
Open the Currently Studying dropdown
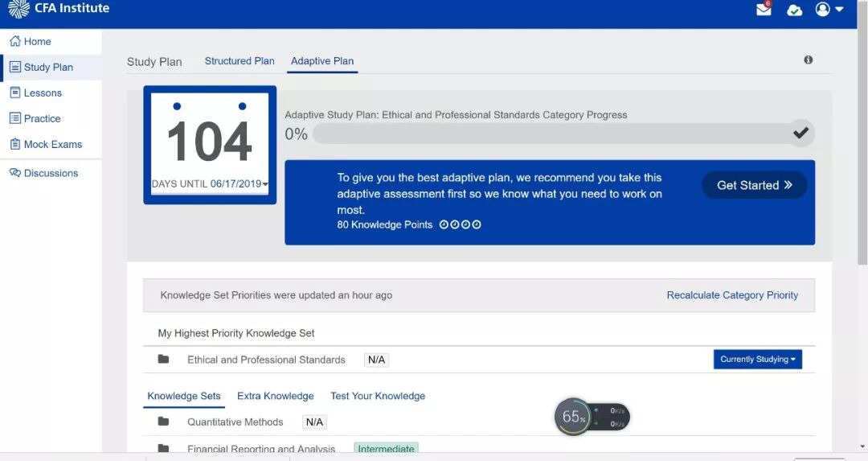point(757,359)
